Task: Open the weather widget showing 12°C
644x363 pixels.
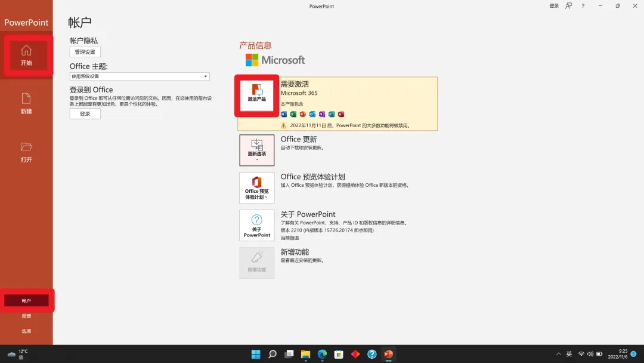Action: pyautogui.click(x=18, y=354)
